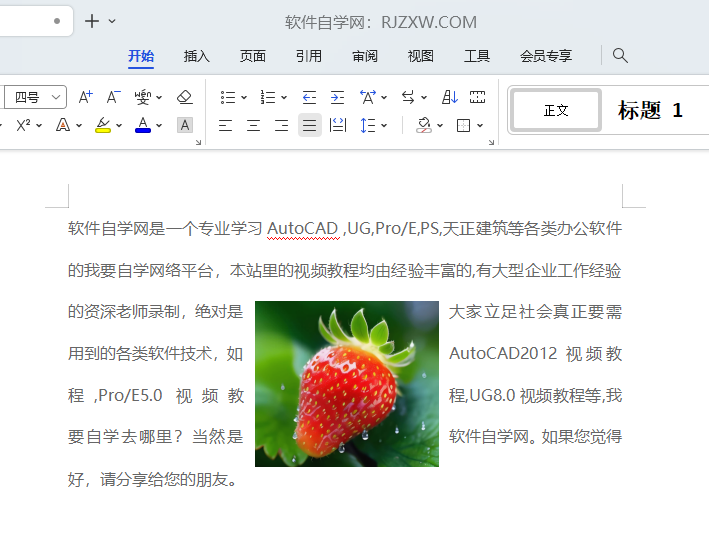The height and width of the screenshot is (555, 709).
Task: Click the underlined word AutoCAD in text
Action: (x=303, y=229)
